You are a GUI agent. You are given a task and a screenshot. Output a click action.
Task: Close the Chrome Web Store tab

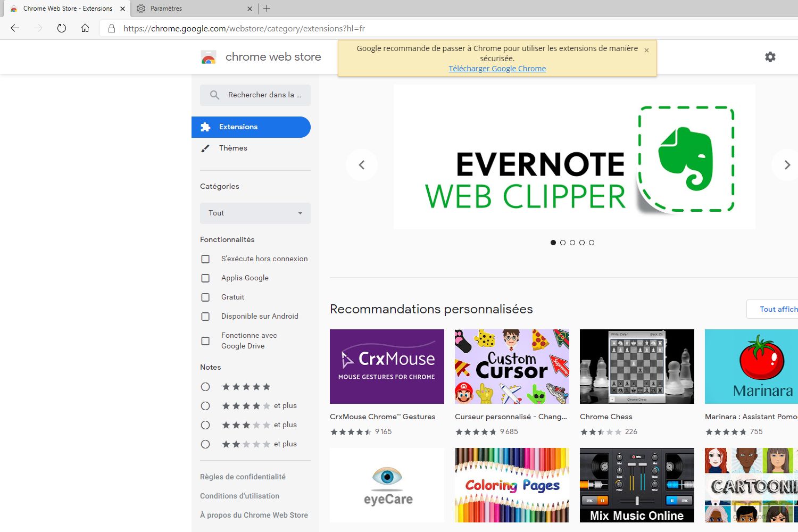point(122,9)
